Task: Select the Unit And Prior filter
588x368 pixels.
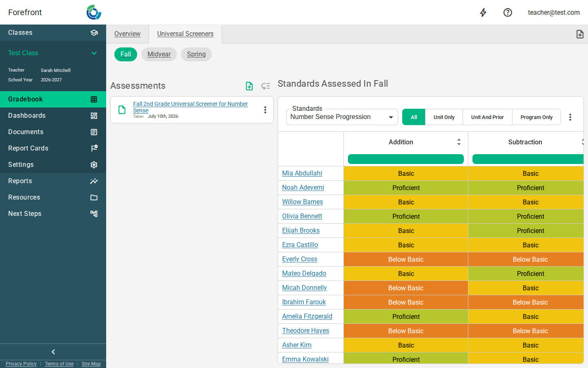Action: tap(487, 117)
